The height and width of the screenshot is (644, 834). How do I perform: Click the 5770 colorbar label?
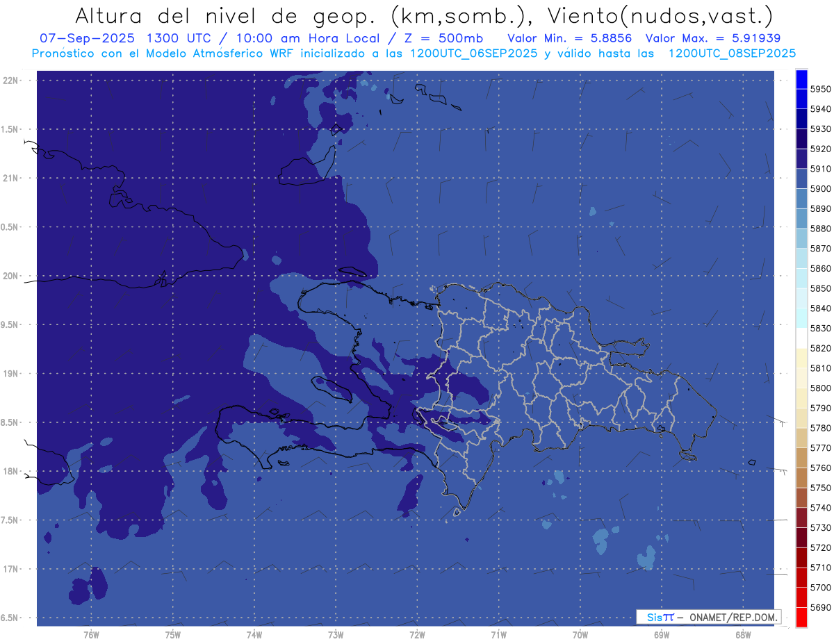820,448
